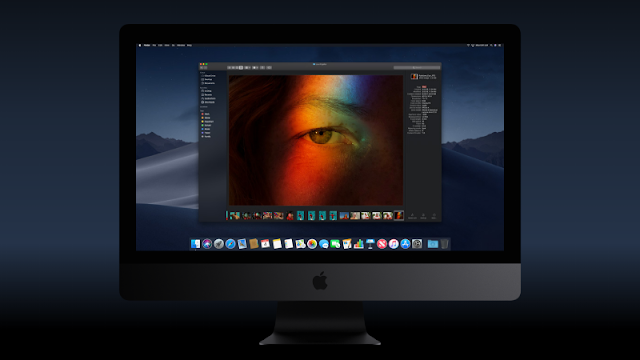This screenshot has width=640, height=360.
Task: Click Finder toolbar Edit Tags button
Action: coord(269,68)
